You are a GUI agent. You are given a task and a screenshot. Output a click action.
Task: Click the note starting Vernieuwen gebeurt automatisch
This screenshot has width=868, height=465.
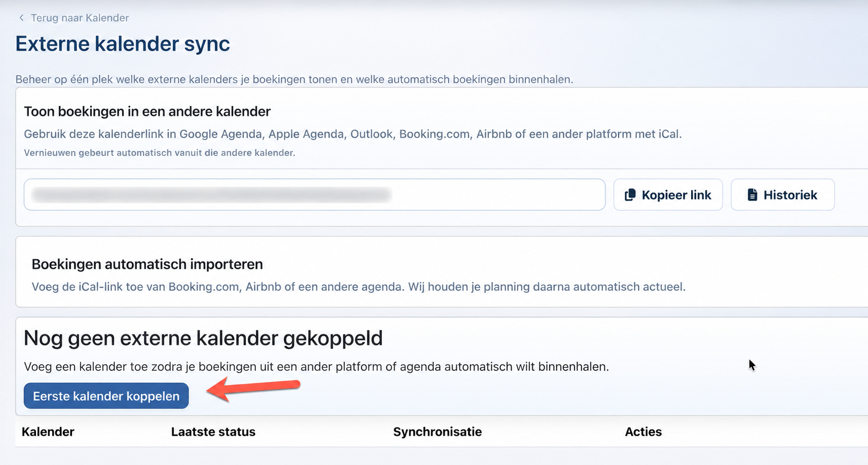tap(160, 152)
